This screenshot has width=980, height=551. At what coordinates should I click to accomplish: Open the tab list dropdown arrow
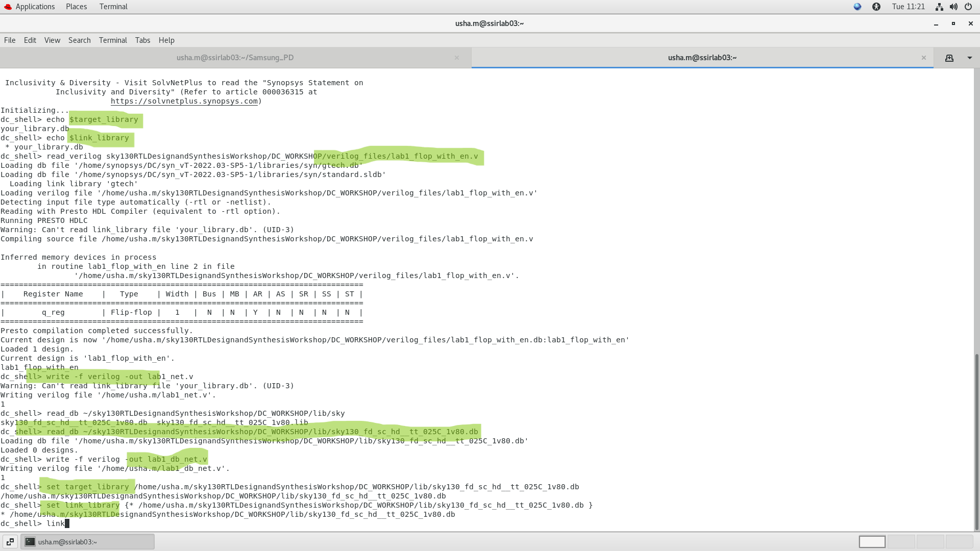point(969,58)
